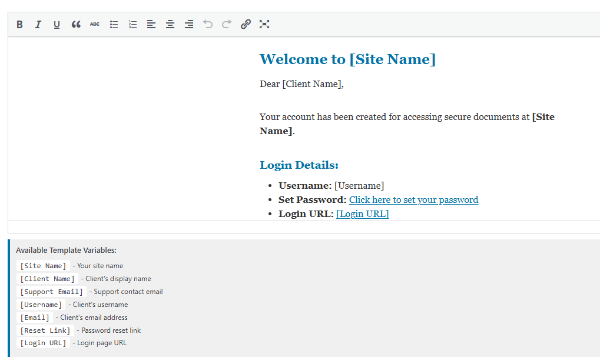The width and height of the screenshot is (600, 364).
Task: Select the [Reset Link] variable code
Action: pos(45,330)
